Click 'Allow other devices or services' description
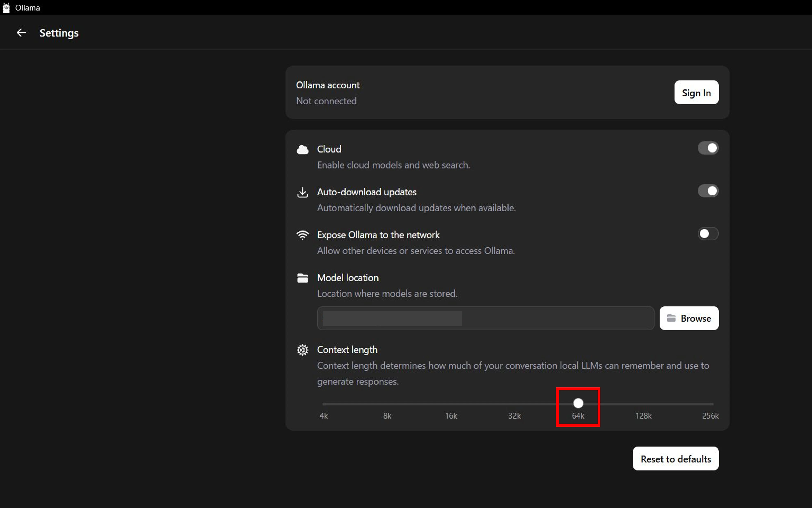The height and width of the screenshot is (508, 812). coord(416,251)
